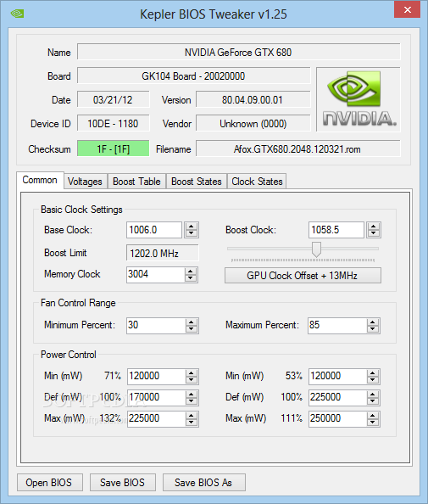Click the Base Clock 1006.0 field

(x=154, y=230)
